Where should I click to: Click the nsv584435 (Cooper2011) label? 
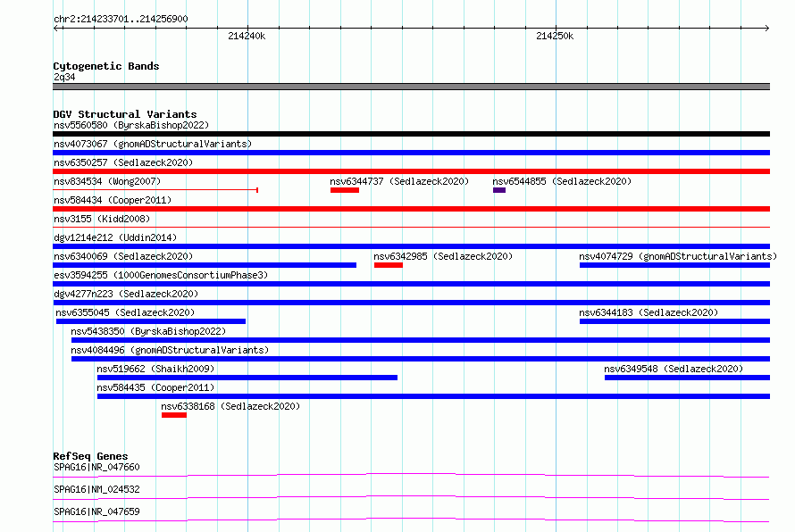point(155,387)
